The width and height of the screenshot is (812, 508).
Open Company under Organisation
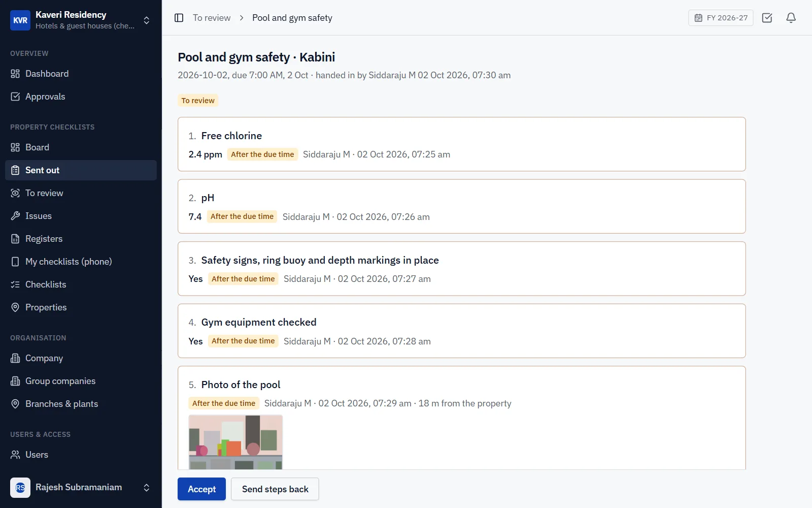click(81, 358)
